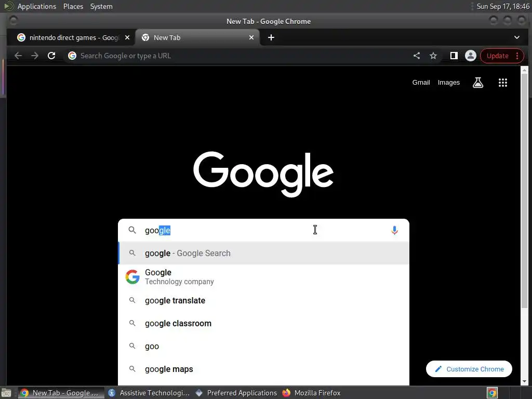Open Assistive Technologies taskbar window
This screenshot has height=399, width=532.
click(x=149, y=393)
